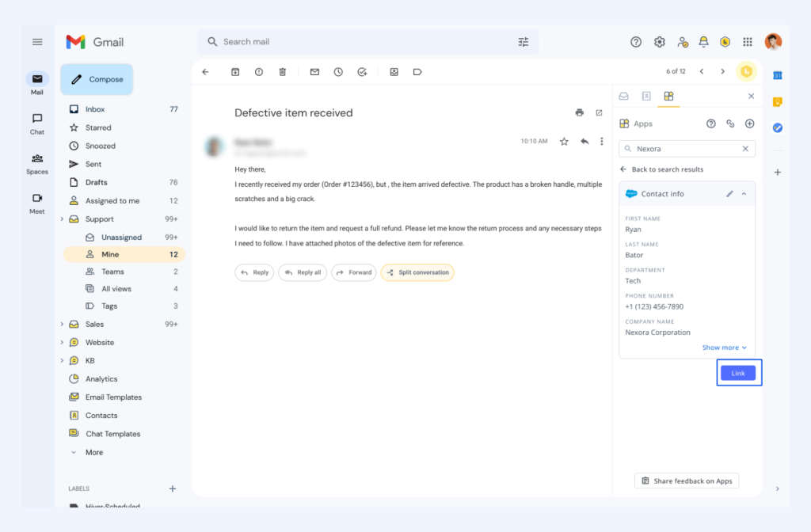This screenshot has width=811, height=532.
Task: Open the Help question mark icon in header
Action: pos(636,42)
